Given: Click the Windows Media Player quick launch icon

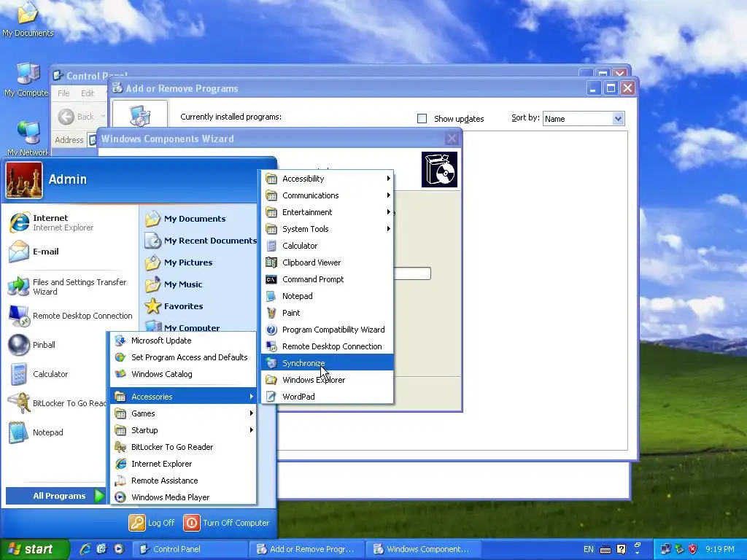Looking at the screenshot, I should click(x=119, y=549).
